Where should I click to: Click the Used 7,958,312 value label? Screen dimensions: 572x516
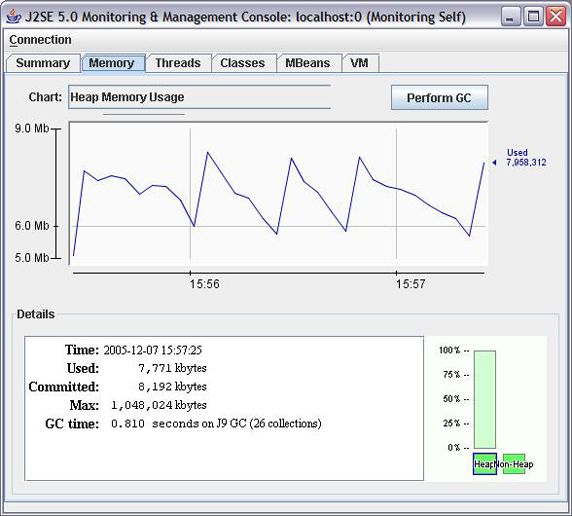pos(526,158)
